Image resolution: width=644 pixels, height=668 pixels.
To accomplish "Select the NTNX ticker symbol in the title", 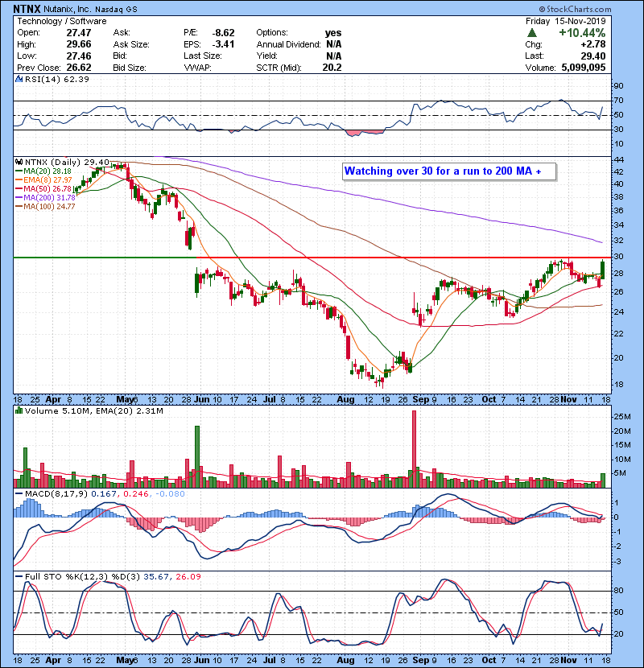I will 27,9.
